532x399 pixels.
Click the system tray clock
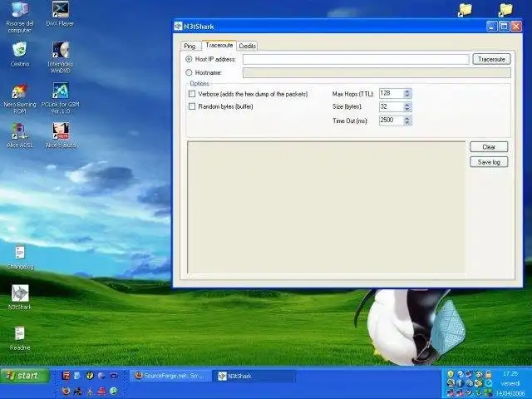[510, 383]
